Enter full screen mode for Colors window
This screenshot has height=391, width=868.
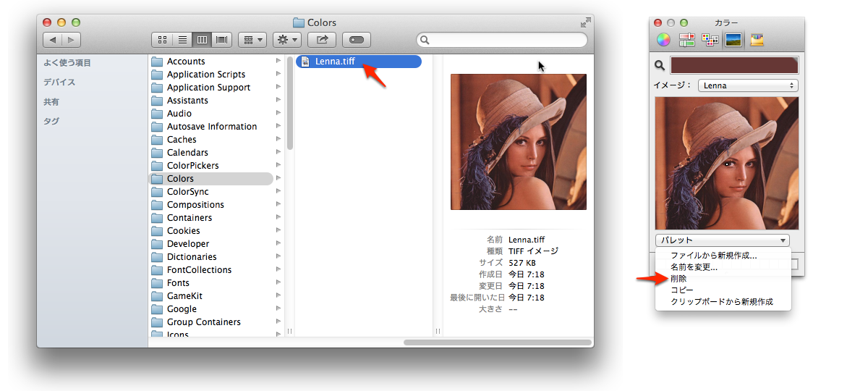(x=584, y=22)
